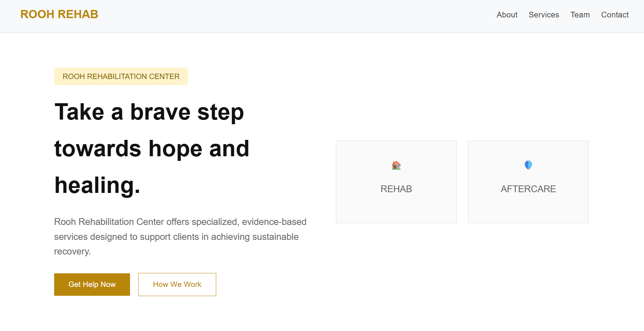The height and width of the screenshot is (331, 644).
Task: Click the house icon in REHAB card
Action: [396, 165]
